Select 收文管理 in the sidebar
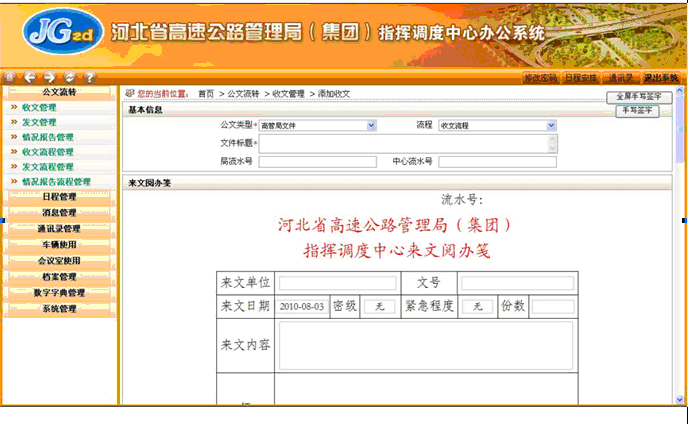Screen dimensions: 689x424 click(x=39, y=108)
